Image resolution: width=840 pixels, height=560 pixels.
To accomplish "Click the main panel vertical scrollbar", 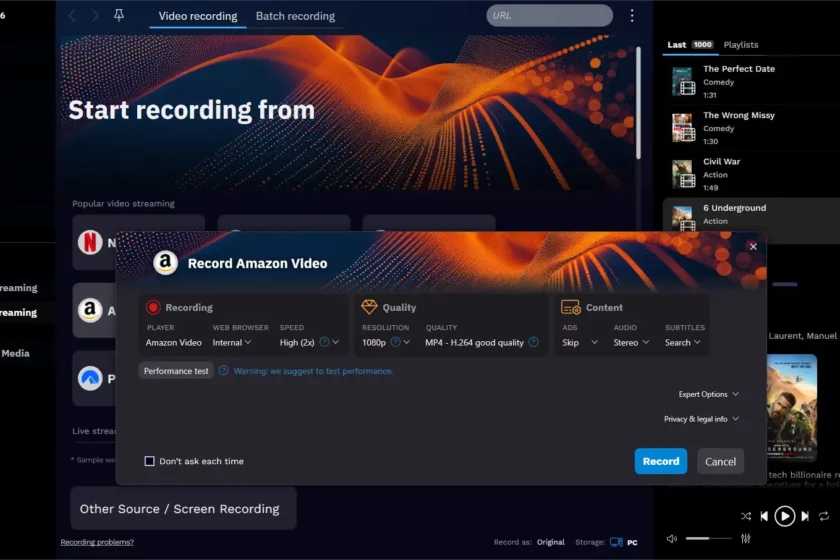I will (x=638, y=102).
